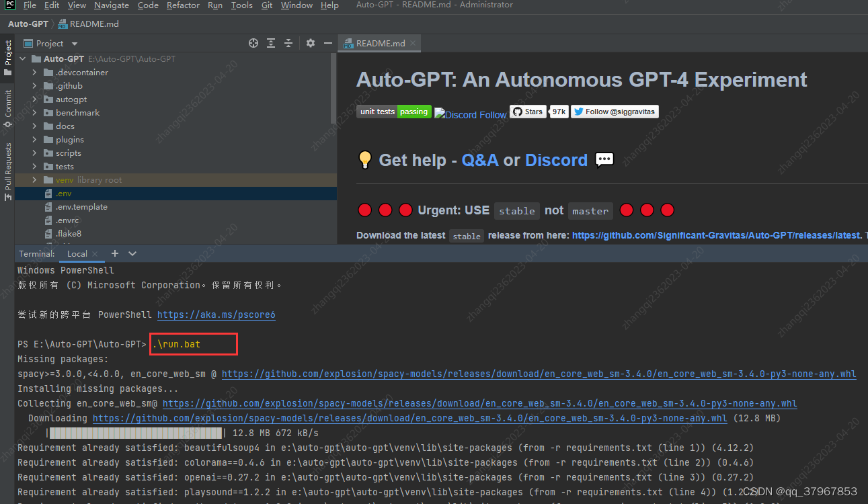
Task: Hide the Project panel with minus icon
Action: tap(328, 43)
